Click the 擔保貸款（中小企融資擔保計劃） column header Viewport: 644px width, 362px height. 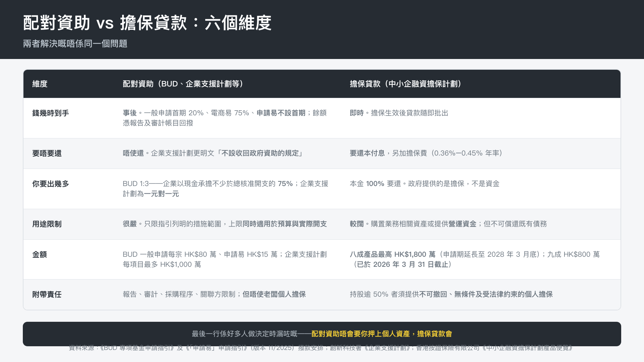coord(406,84)
